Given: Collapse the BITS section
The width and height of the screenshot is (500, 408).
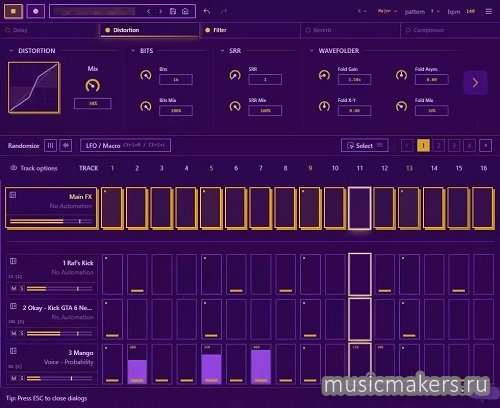Looking at the screenshot, I should (x=133, y=51).
